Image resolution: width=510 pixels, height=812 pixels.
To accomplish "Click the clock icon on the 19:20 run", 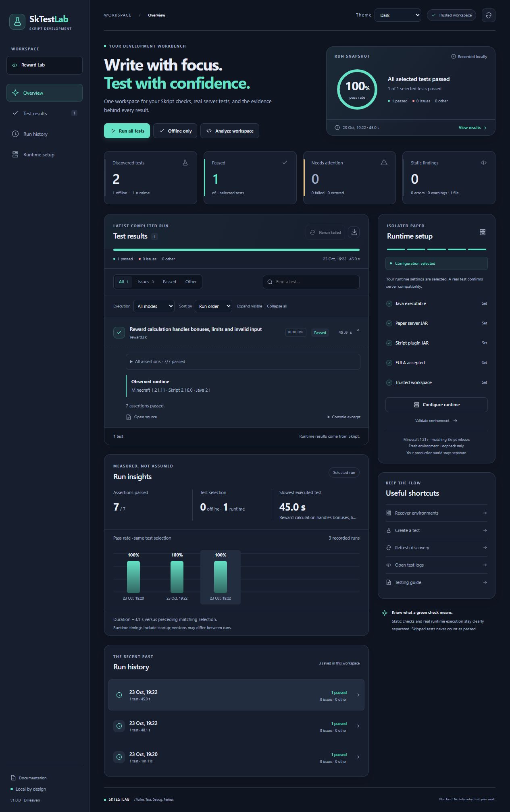I will click(x=119, y=757).
